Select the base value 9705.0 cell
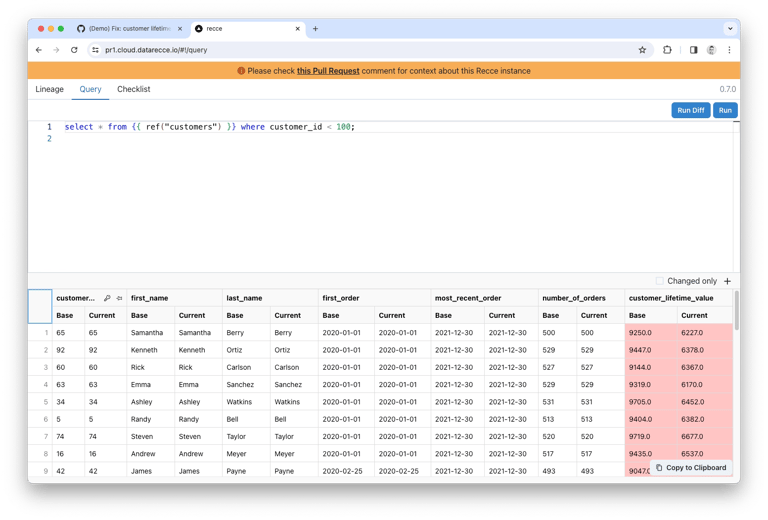Image resolution: width=768 pixels, height=520 pixels. 651,402
